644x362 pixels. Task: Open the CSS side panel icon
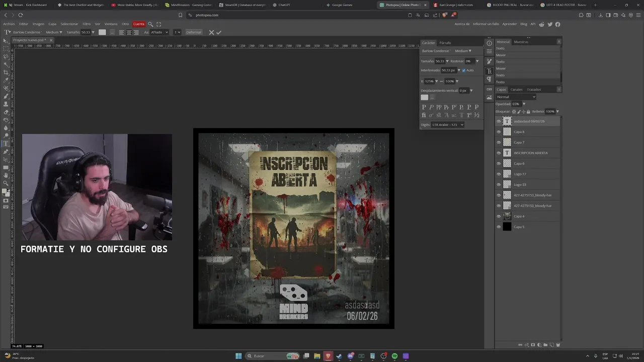coord(489,89)
